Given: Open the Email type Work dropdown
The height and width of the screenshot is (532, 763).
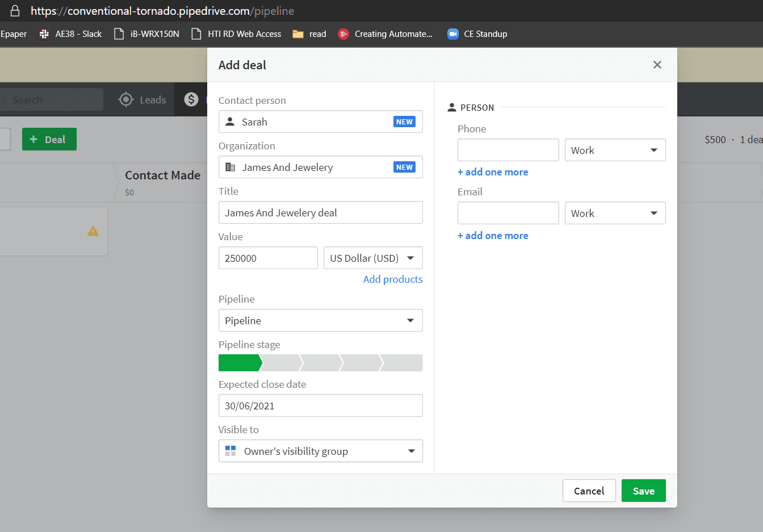Looking at the screenshot, I should (x=615, y=213).
